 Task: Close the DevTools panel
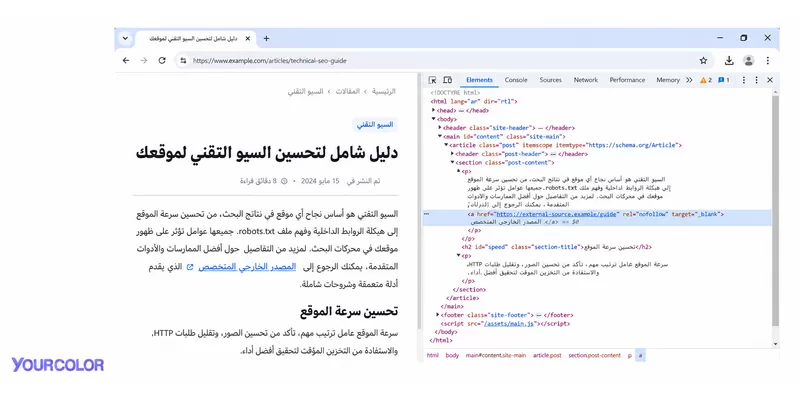(770, 80)
